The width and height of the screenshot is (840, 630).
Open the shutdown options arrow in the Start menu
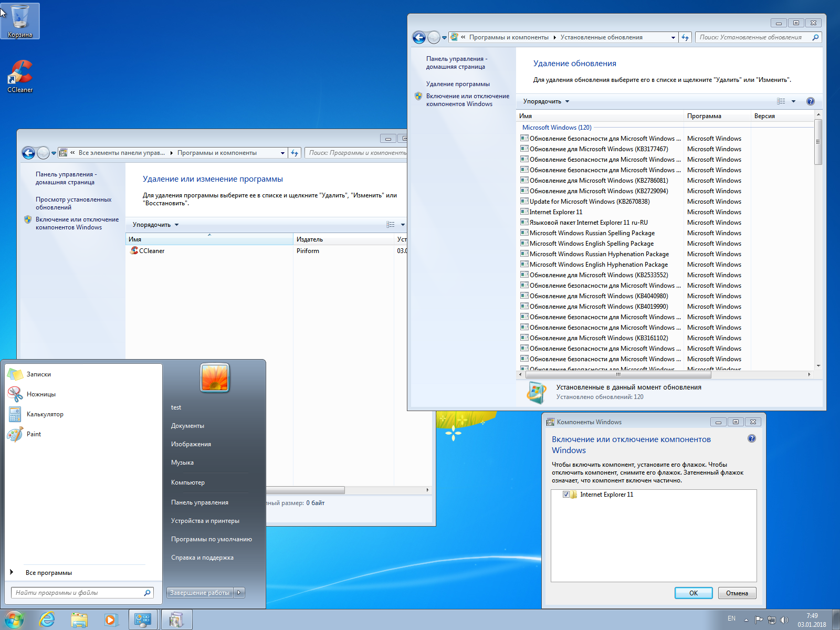[x=239, y=593]
